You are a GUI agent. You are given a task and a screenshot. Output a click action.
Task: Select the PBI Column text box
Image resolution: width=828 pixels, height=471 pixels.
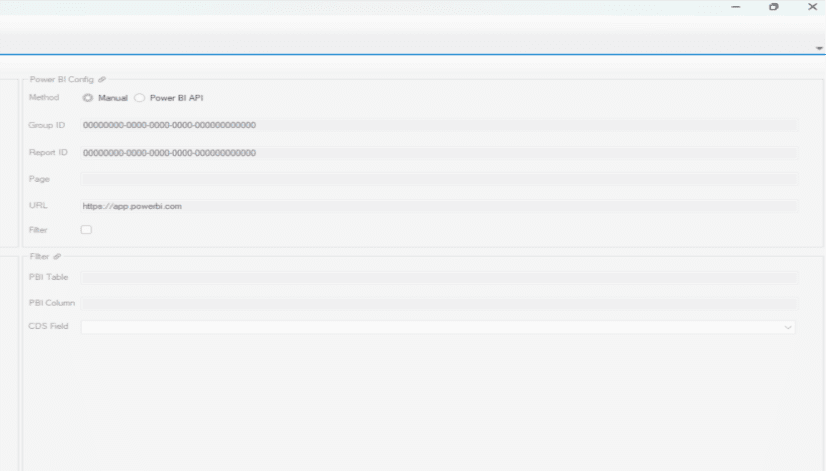pyautogui.click(x=438, y=303)
